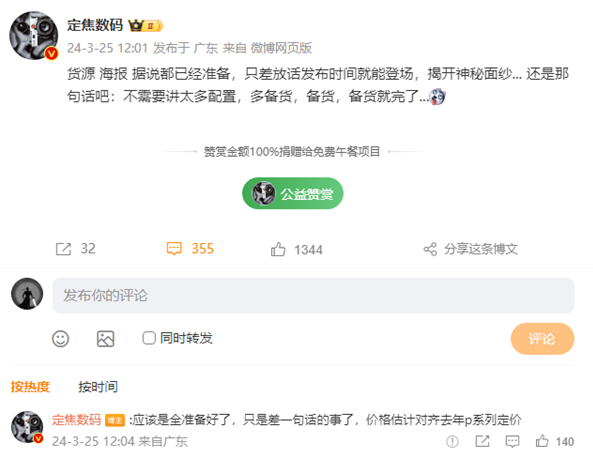Screen dimensions: 593x454
Task: Click the post author's avatar image
Action: point(34,36)
